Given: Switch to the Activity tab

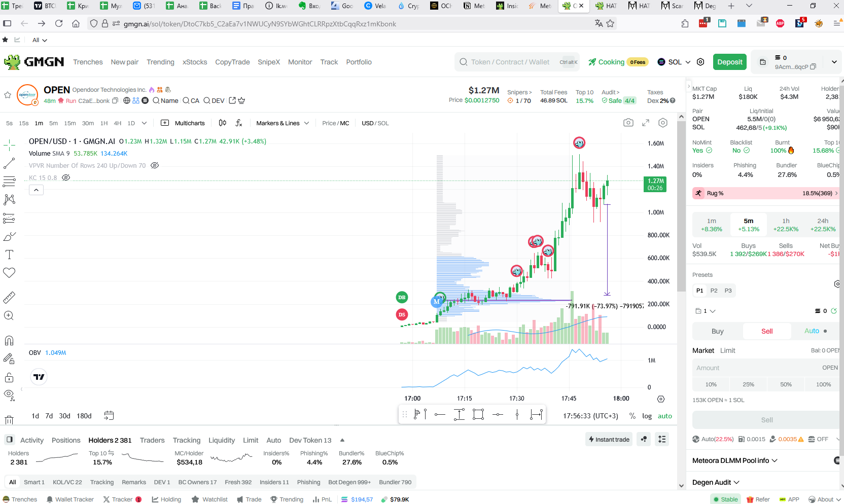Looking at the screenshot, I should click(32, 440).
